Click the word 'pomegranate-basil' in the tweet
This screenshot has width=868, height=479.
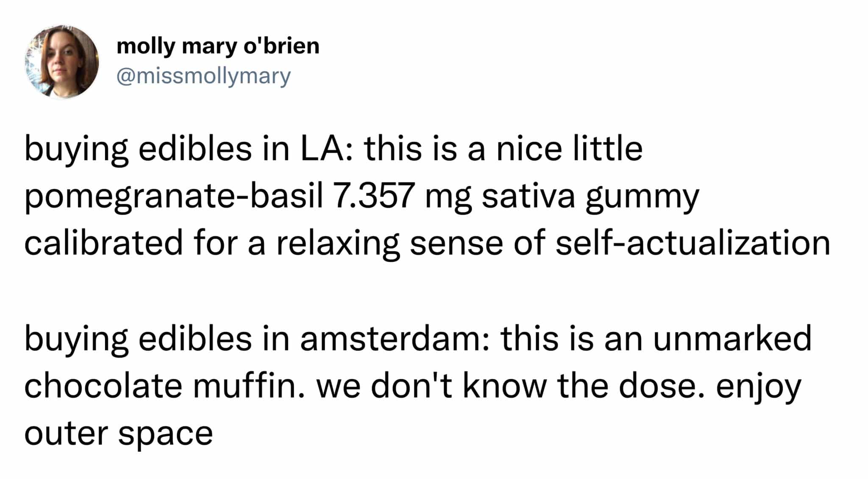coord(174,197)
